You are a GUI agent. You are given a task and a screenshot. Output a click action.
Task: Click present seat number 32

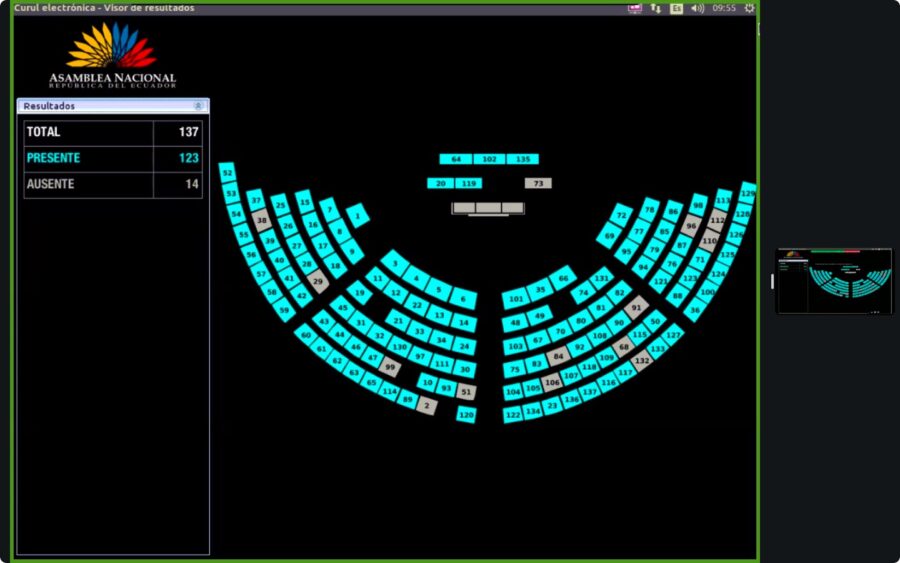(227, 173)
